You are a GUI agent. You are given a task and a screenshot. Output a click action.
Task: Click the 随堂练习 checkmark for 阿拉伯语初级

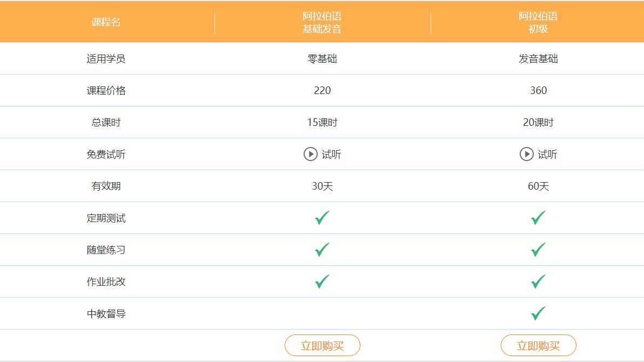click(536, 250)
